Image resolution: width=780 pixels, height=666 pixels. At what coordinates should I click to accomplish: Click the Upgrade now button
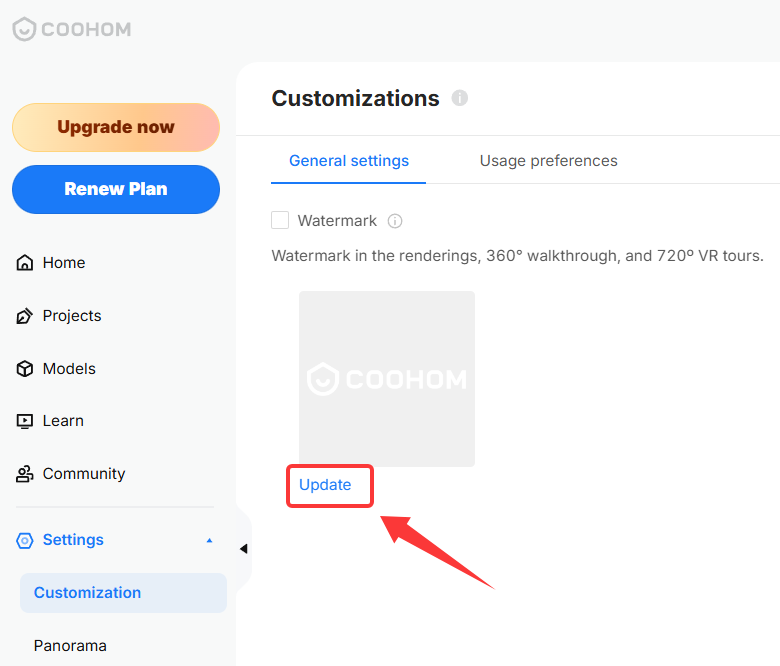tap(116, 127)
